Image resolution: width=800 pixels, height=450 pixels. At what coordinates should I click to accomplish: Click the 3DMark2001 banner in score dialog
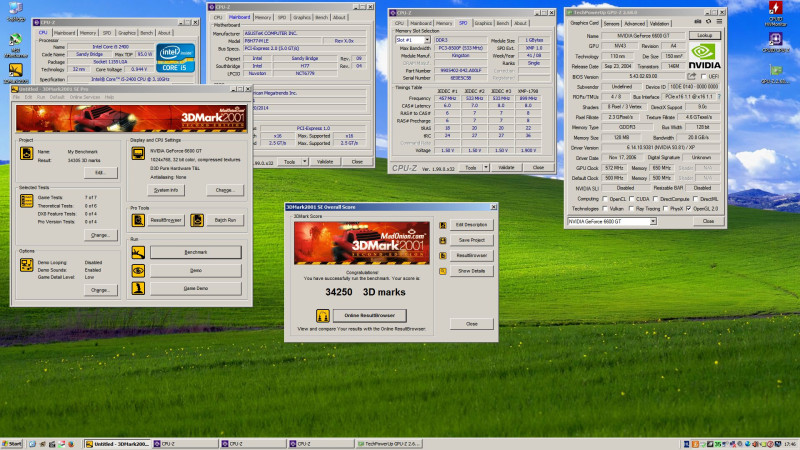[x=362, y=243]
